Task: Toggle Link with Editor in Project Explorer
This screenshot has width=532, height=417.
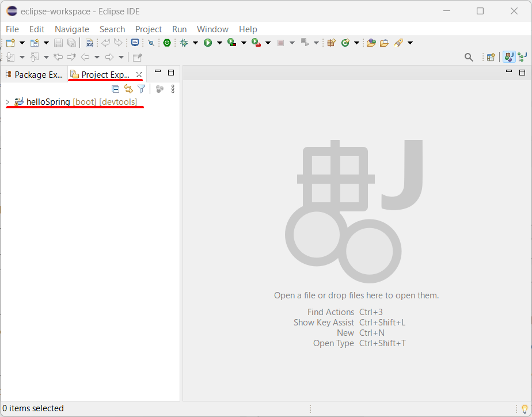Action: tap(128, 89)
